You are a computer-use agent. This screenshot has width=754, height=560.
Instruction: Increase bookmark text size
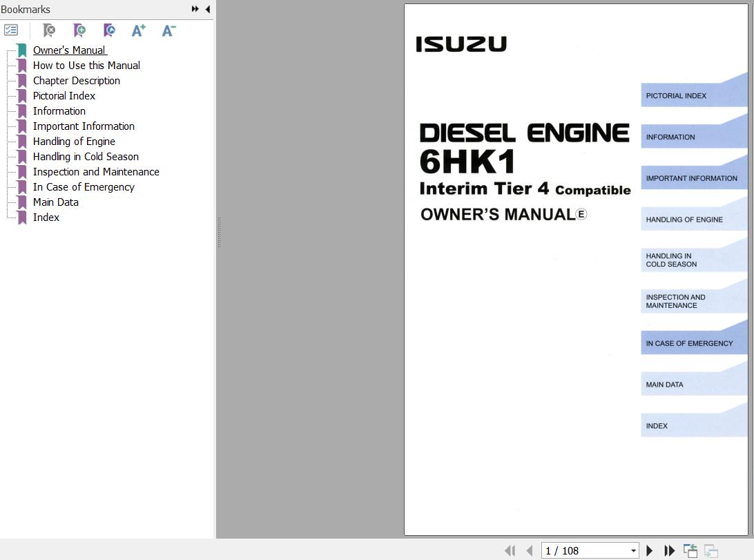[x=139, y=30]
